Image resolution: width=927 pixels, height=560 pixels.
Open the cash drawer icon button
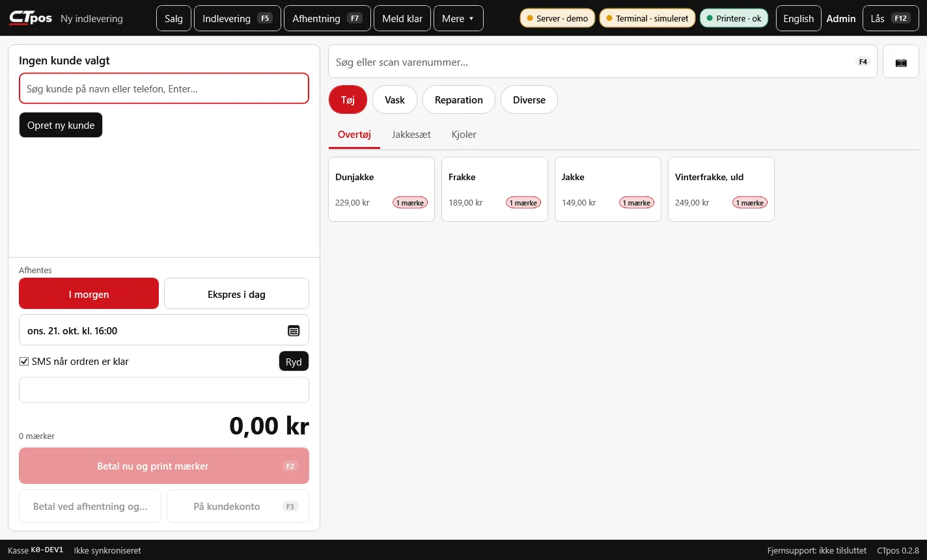[x=901, y=62]
